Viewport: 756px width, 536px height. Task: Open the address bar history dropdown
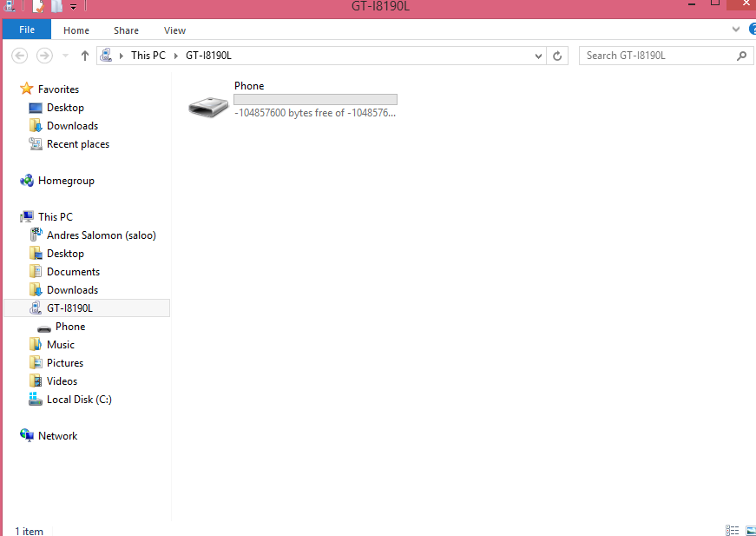(x=539, y=56)
